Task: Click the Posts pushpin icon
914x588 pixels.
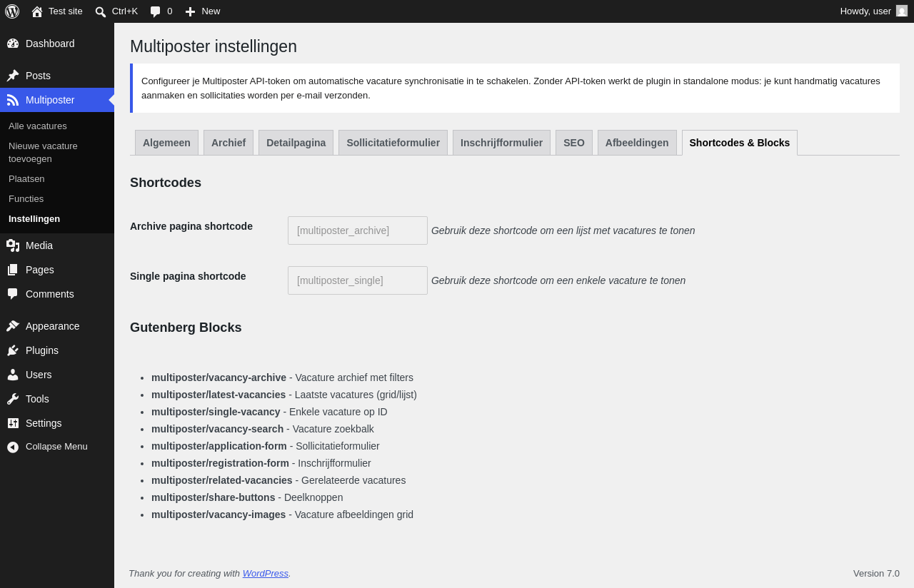Action: click(x=13, y=76)
